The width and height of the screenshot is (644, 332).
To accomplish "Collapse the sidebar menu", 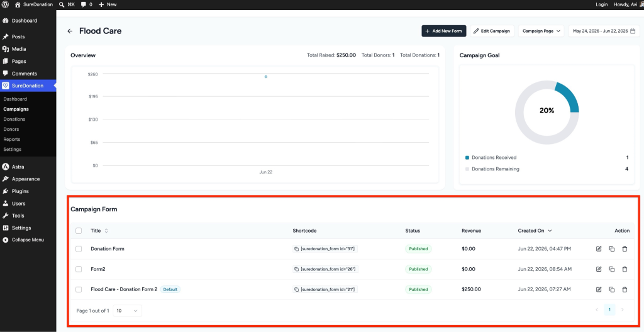I will pos(23,240).
